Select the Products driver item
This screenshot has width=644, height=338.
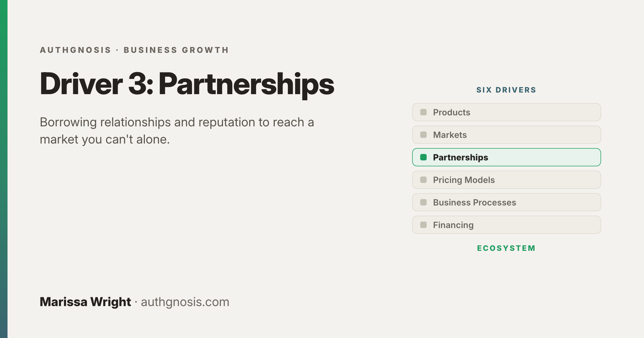507,112
